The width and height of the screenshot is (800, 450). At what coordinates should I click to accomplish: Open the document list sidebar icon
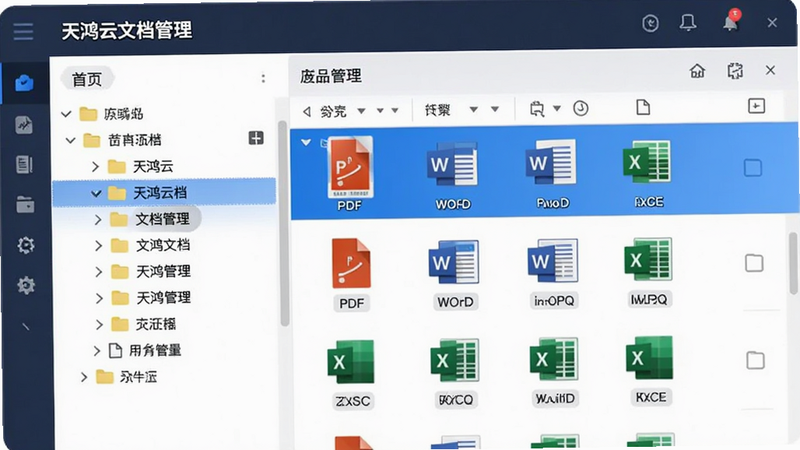click(24, 164)
